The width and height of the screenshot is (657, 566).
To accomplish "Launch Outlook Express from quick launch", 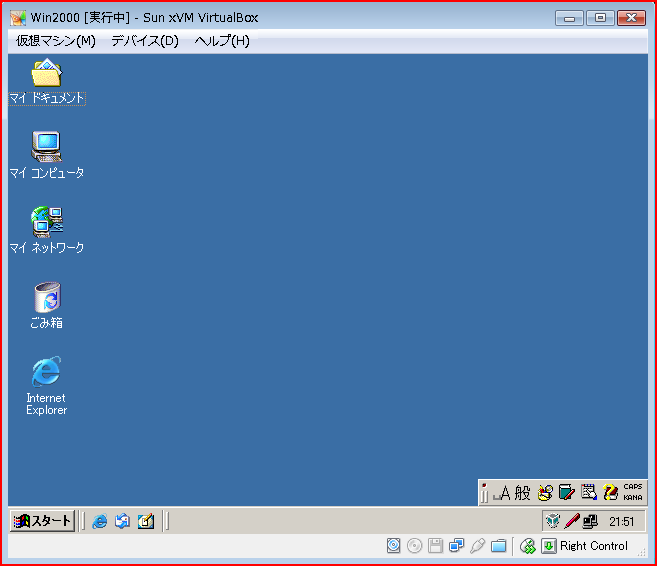I will click(122, 521).
